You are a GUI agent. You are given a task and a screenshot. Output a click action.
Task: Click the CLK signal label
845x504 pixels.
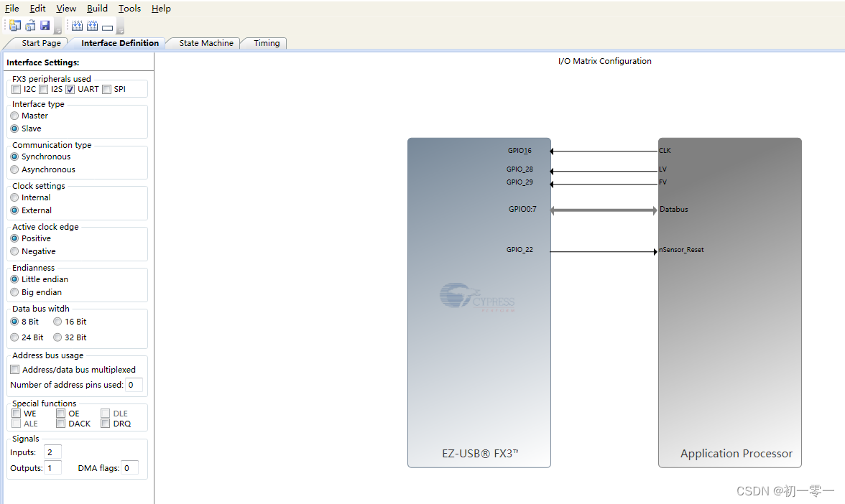click(x=665, y=151)
